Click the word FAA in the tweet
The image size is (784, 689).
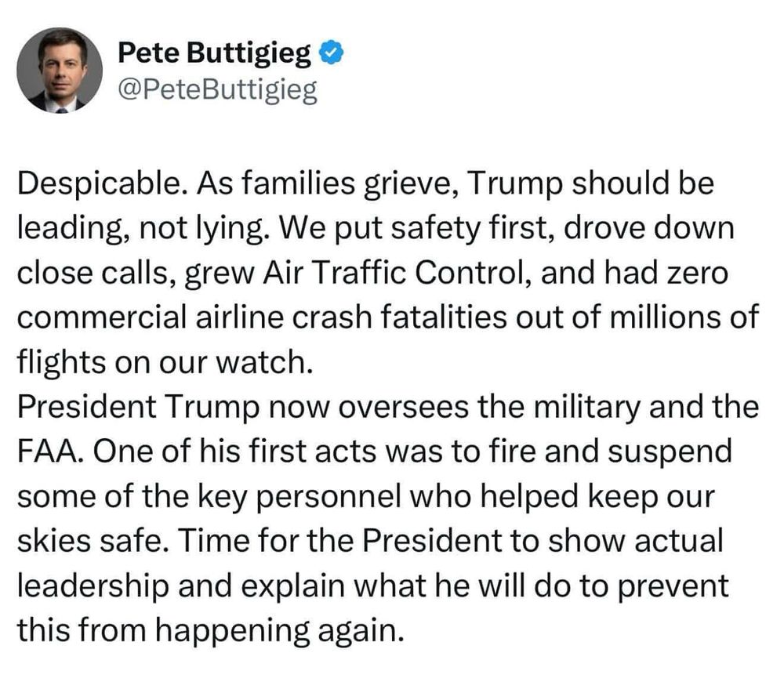(49, 451)
